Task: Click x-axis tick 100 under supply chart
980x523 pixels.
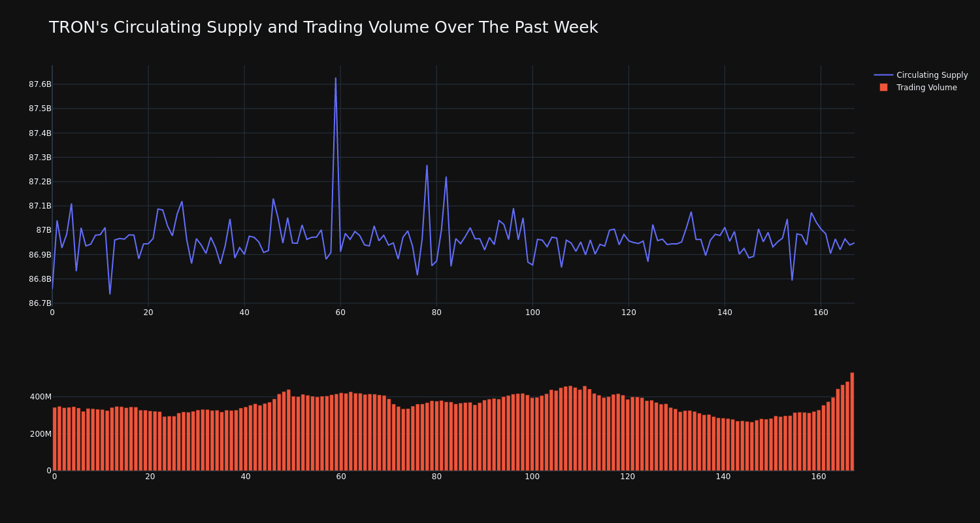Action: point(532,312)
